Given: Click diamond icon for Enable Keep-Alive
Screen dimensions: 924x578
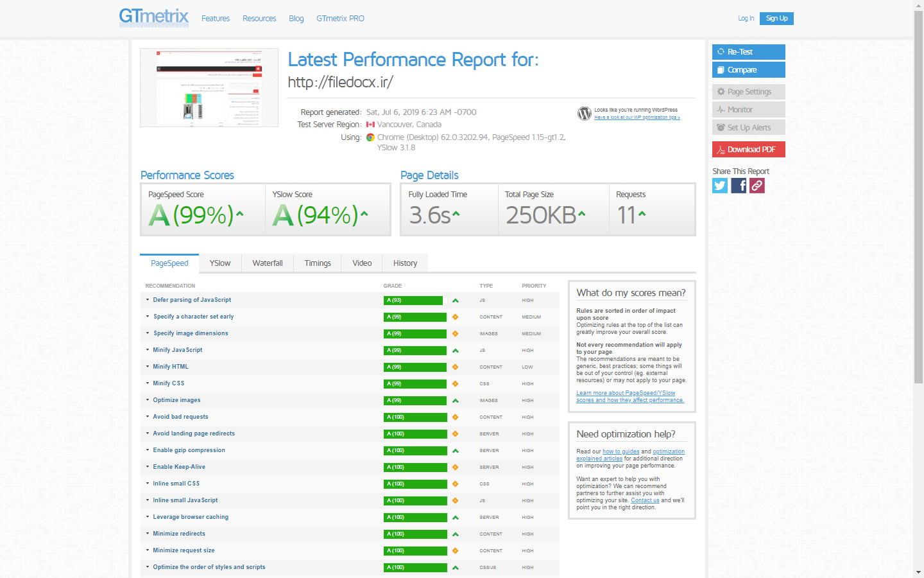Looking at the screenshot, I should [x=456, y=468].
